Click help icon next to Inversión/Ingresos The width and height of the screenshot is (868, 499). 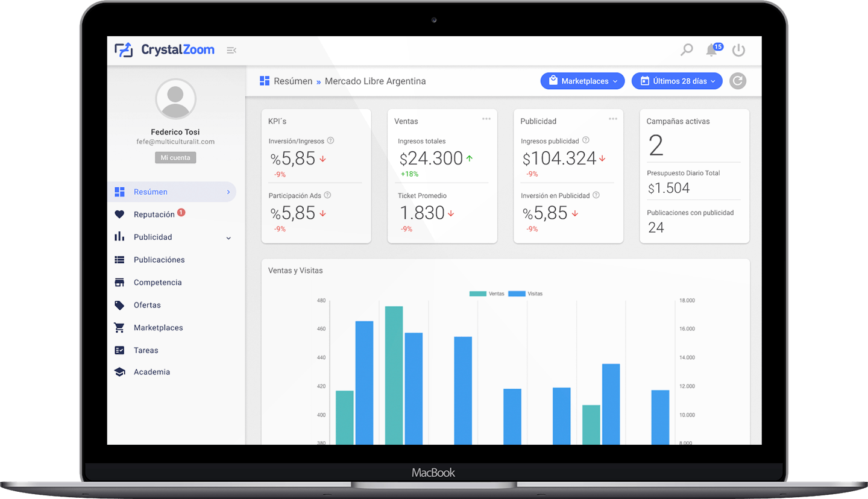330,141
